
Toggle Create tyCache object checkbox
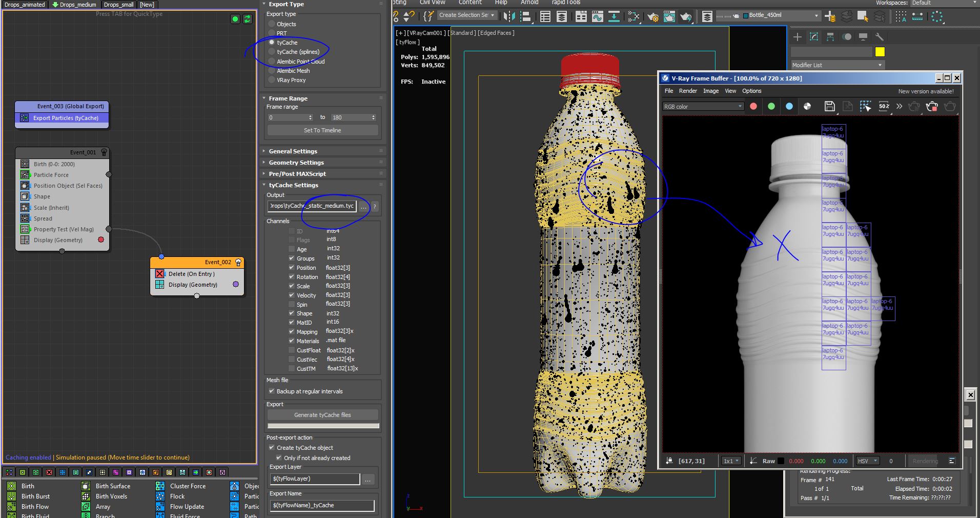272,447
